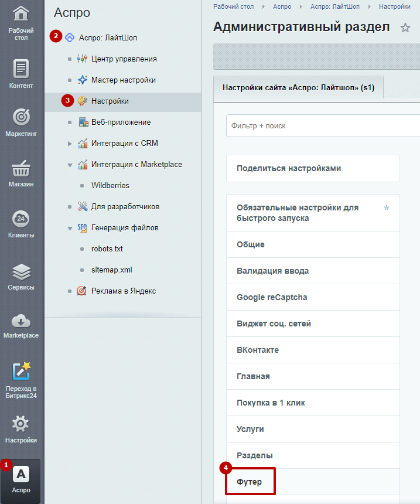The width and height of the screenshot is (420, 504).
Task: Open the Marketplace download-cloud icon
Action: pyautogui.click(x=21, y=321)
